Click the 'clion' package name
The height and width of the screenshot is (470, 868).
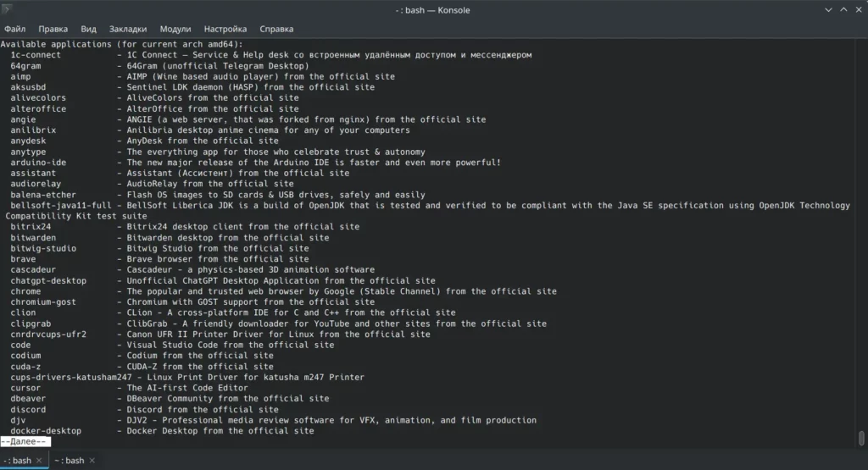click(23, 312)
